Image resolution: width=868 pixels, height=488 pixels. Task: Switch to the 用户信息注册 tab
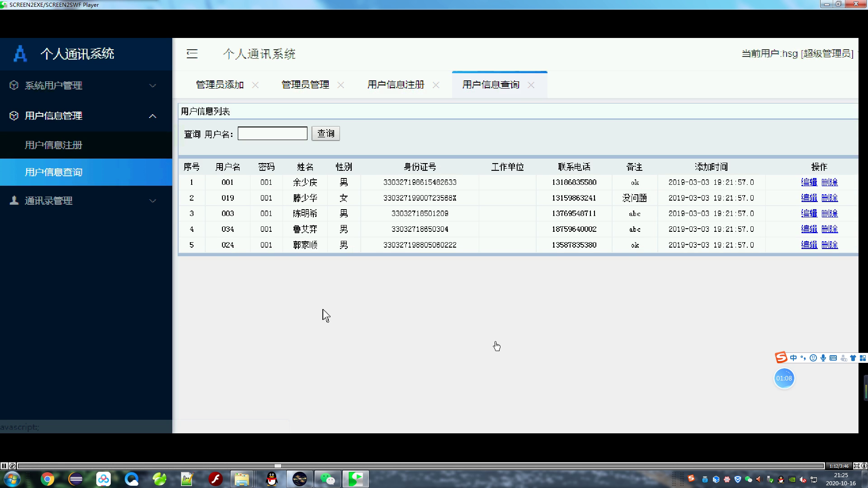(x=396, y=85)
